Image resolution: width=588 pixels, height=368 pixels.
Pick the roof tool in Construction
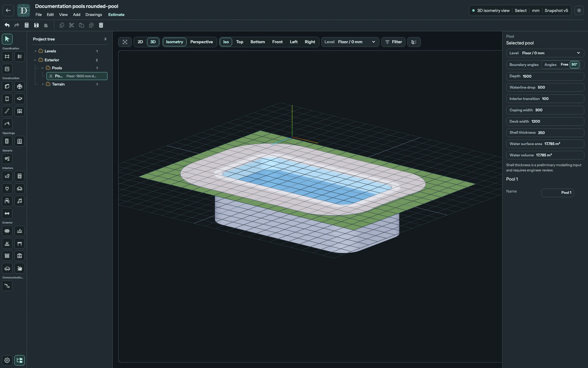coord(7,124)
